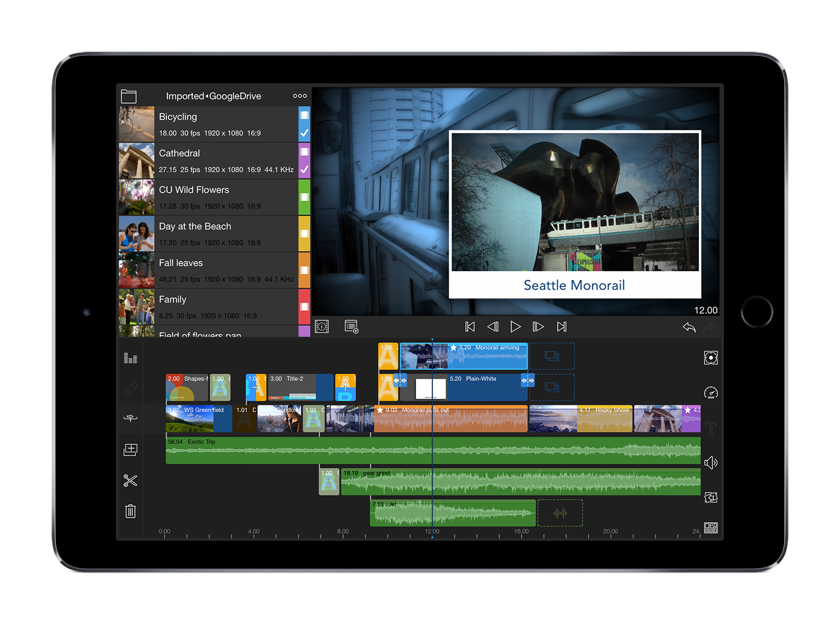Open the Imported GoogleDrive source selector

point(213,96)
